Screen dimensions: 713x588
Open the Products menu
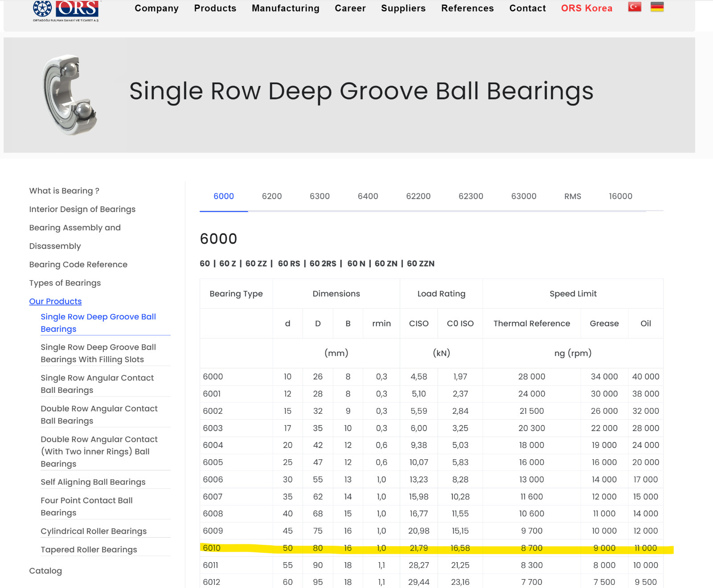coord(215,8)
